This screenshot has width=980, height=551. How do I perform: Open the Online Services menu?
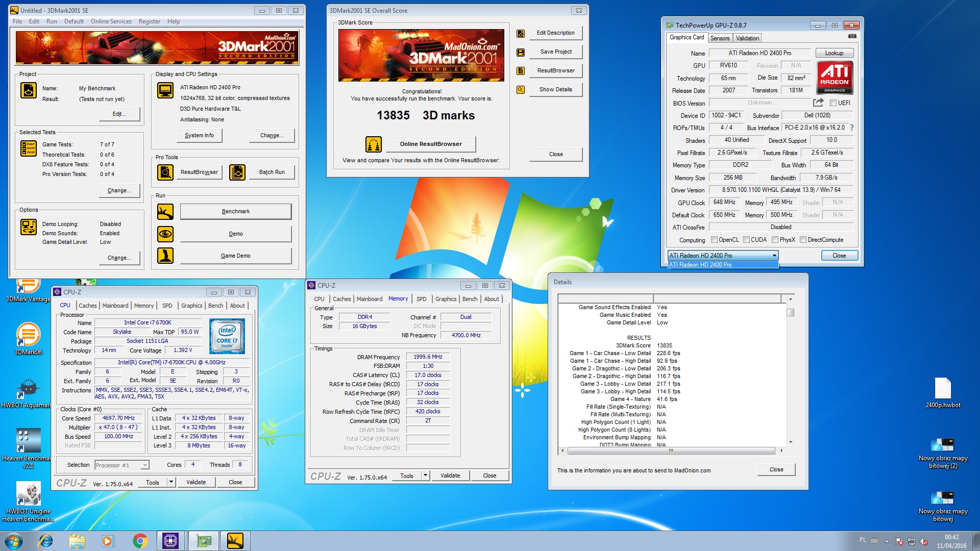point(111,21)
